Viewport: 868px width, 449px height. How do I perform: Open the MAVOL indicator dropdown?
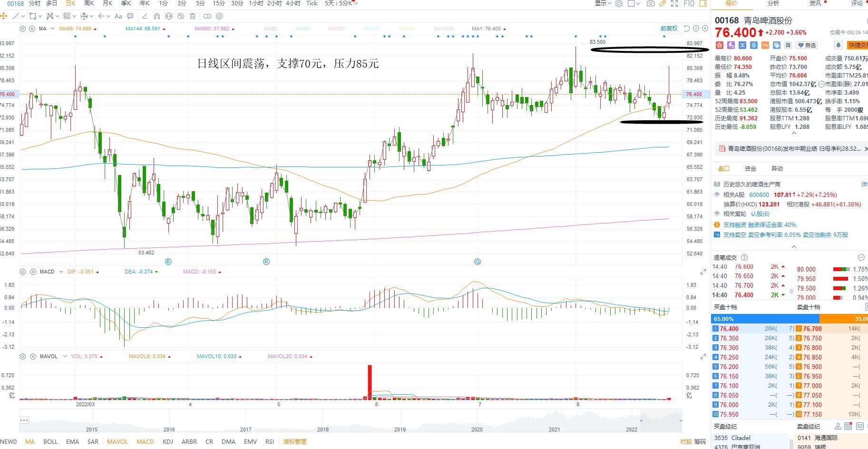[x=64, y=356]
